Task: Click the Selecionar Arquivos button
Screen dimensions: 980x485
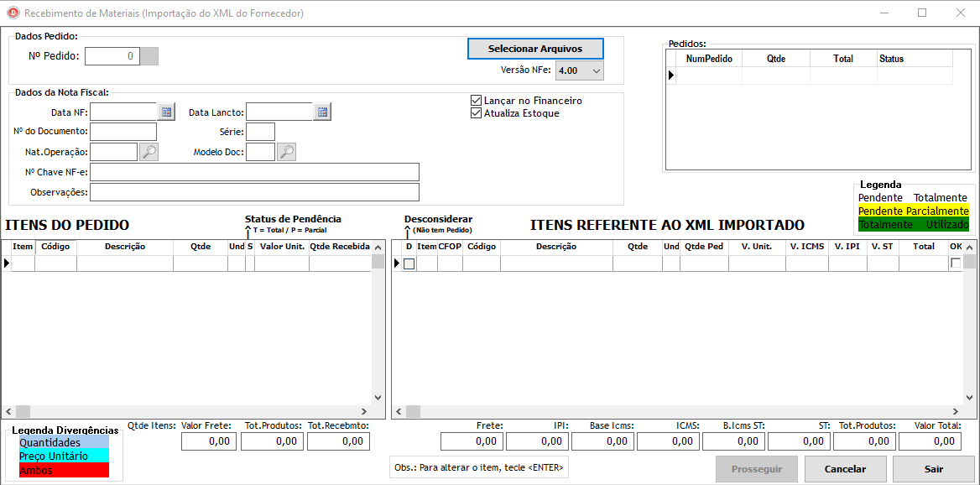Action: (x=534, y=49)
